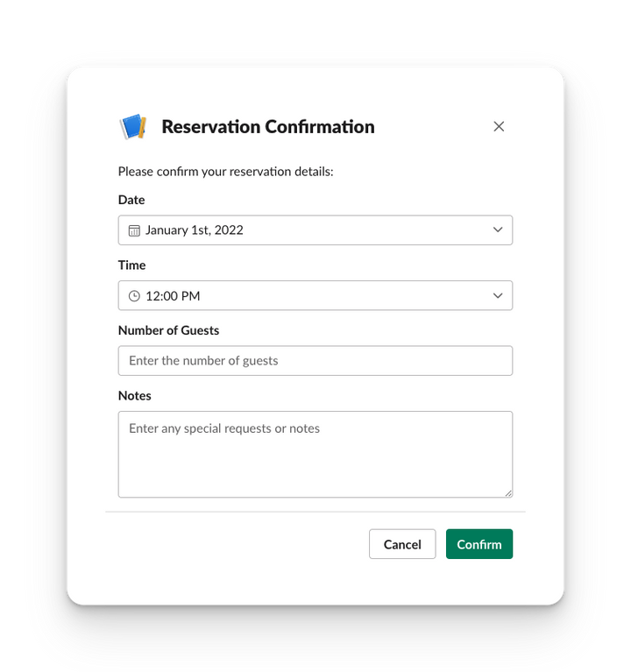Click the "Date" field label

(131, 200)
